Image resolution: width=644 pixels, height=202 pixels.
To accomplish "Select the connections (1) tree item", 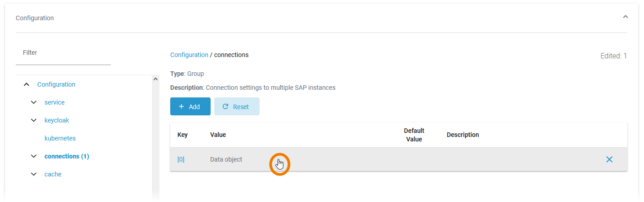I will click(66, 156).
